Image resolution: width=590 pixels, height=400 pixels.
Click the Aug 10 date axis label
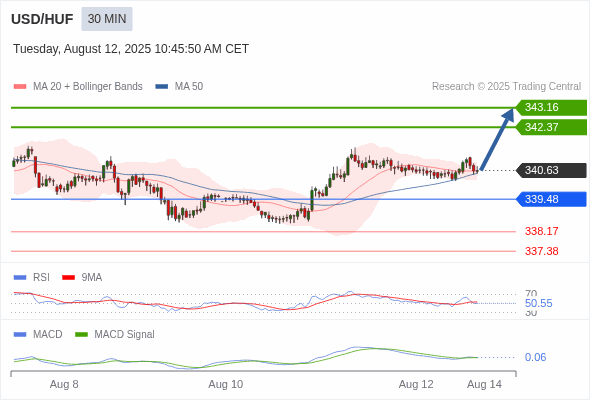coord(226,384)
